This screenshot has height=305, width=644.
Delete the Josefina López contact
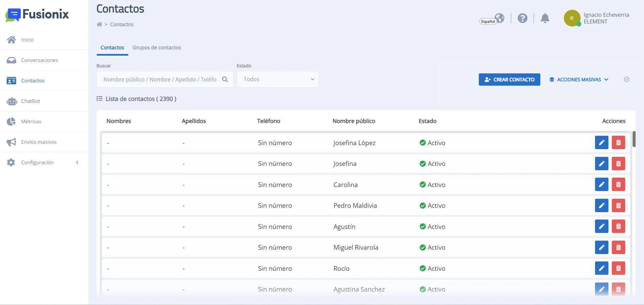click(618, 142)
